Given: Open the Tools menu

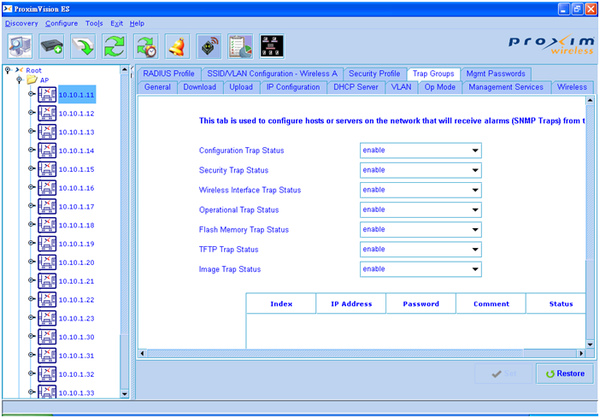Looking at the screenshot, I should (x=94, y=23).
